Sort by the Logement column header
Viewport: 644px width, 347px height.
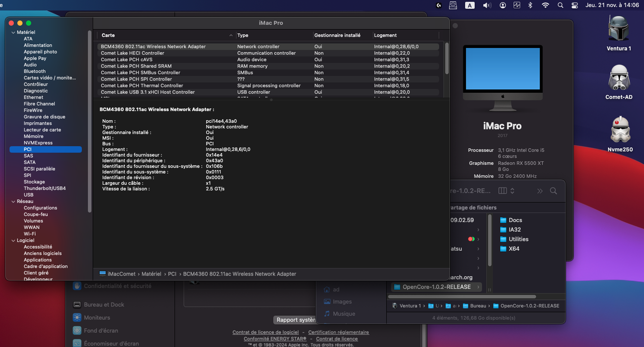406,35
